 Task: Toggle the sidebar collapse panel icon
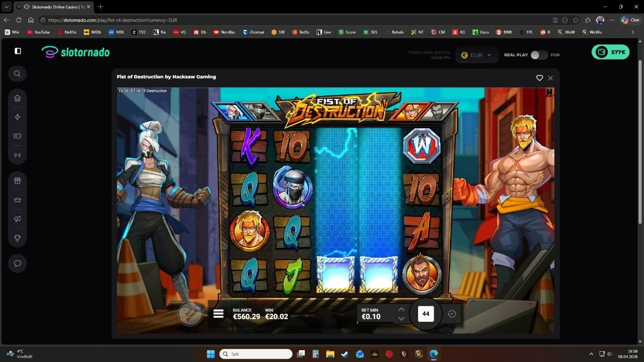point(18,51)
